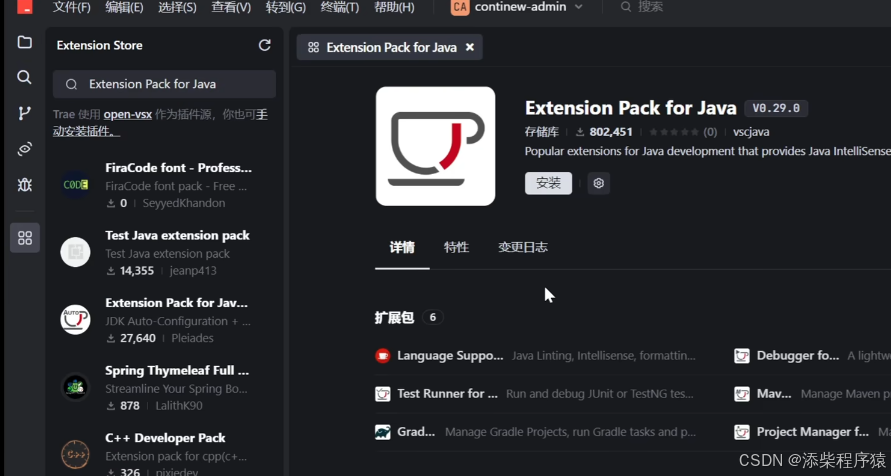Open the open-vsx link
Screen dimensions: 891x476
click(128, 114)
